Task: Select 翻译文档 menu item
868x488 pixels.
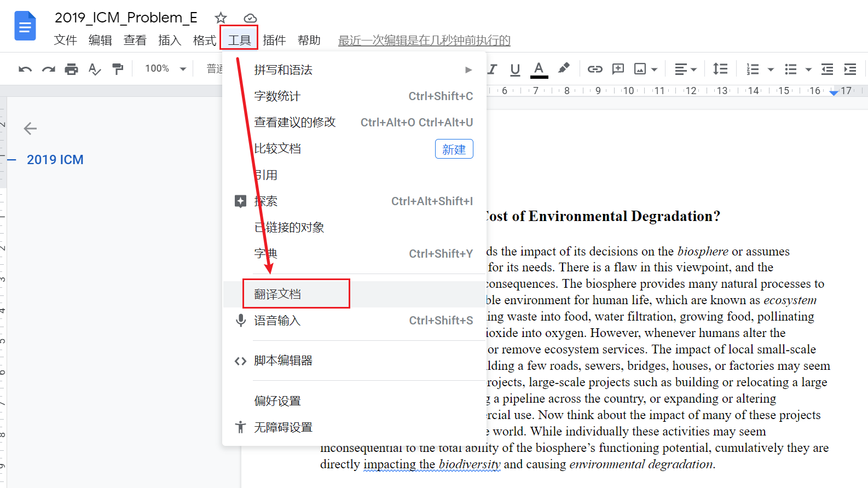Action: click(x=355, y=294)
